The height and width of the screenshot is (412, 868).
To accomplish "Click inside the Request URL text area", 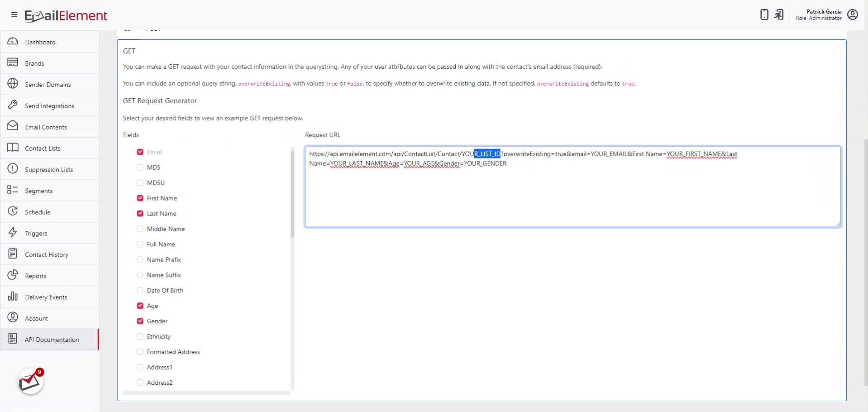I will coord(573,187).
